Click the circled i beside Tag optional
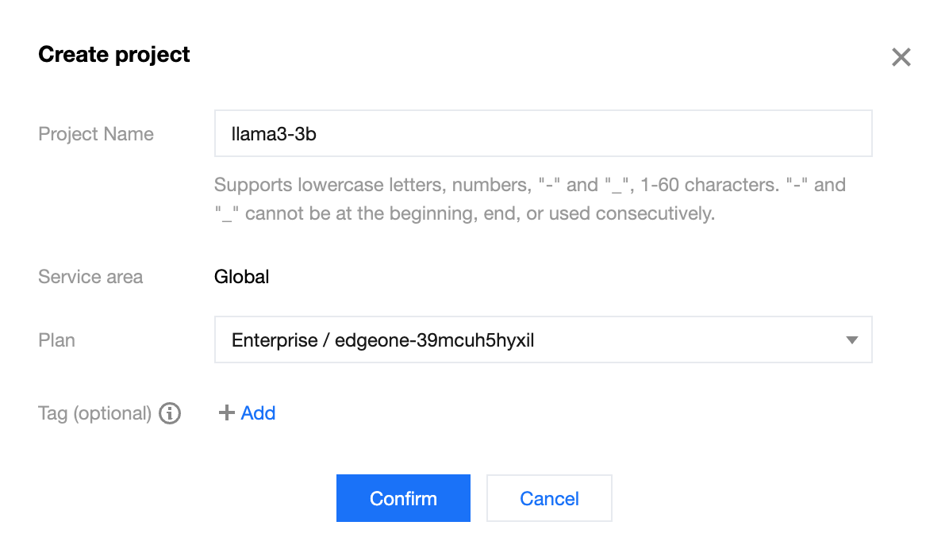This screenshot has height=560, width=949. pos(169,412)
